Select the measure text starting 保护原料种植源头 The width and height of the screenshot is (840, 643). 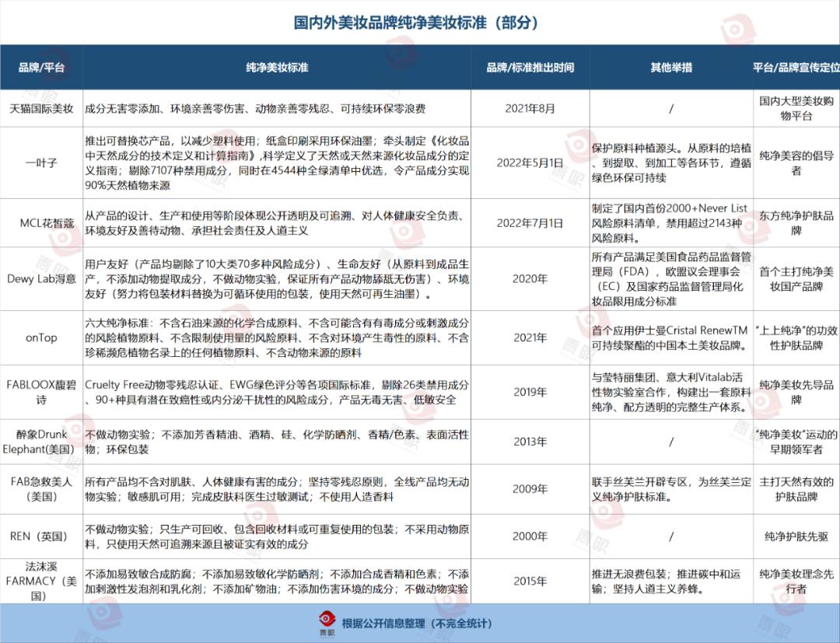pyautogui.click(x=671, y=162)
